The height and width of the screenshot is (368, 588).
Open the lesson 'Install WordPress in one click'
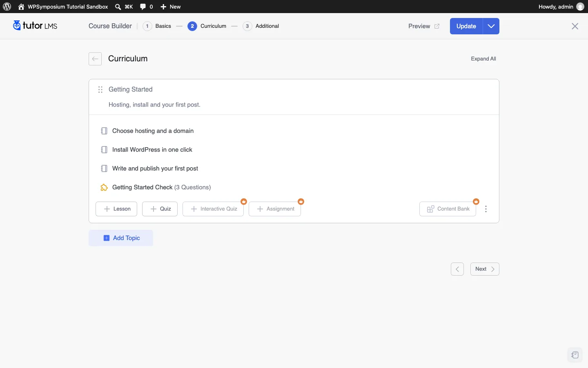[152, 150]
